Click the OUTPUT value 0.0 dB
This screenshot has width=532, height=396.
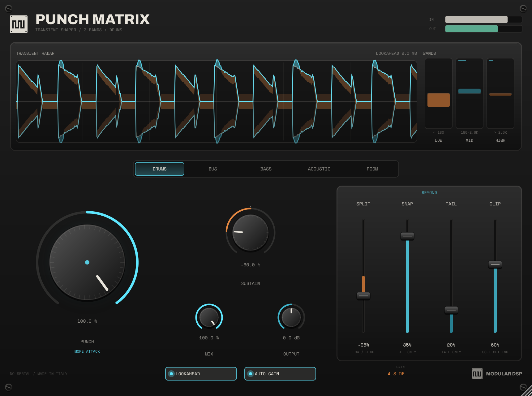(291, 338)
